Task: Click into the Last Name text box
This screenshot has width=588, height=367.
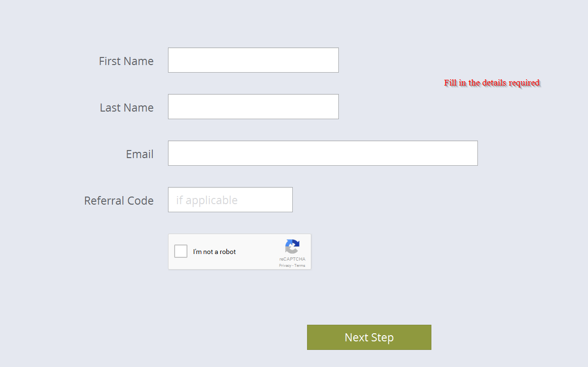Action: 253,107
